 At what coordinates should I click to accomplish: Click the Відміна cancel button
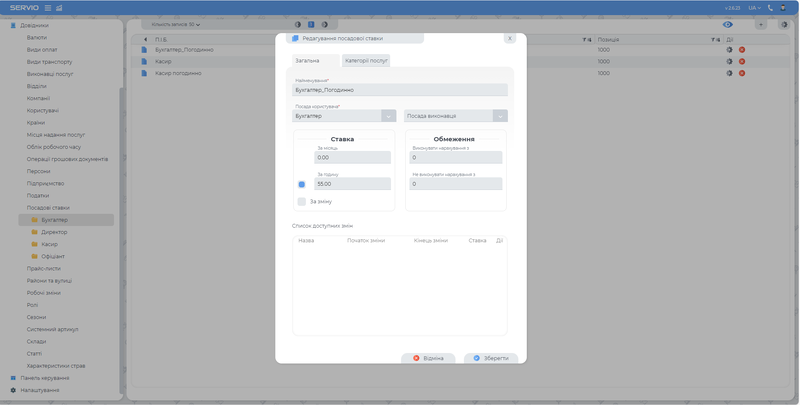428,358
